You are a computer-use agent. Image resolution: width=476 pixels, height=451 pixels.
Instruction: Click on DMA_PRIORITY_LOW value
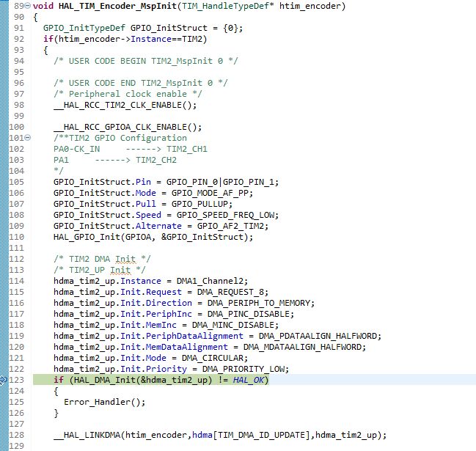point(244,369)
